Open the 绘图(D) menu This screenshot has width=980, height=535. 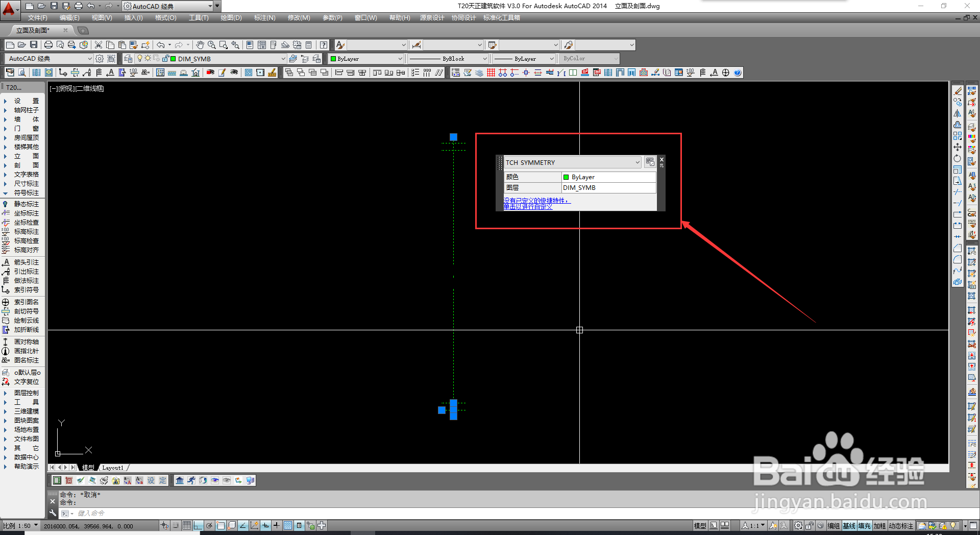pyautogui.click(x=231, y=18)
